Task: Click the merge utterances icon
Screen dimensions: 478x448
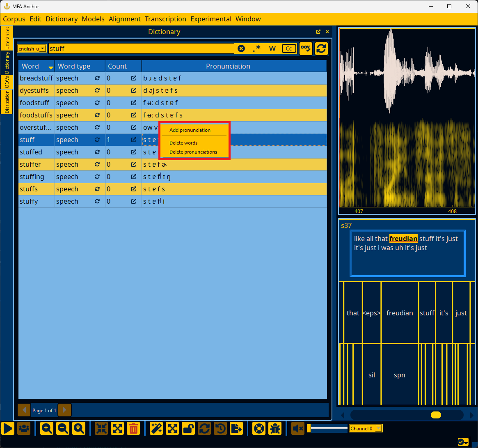Action: coord(101,428)
